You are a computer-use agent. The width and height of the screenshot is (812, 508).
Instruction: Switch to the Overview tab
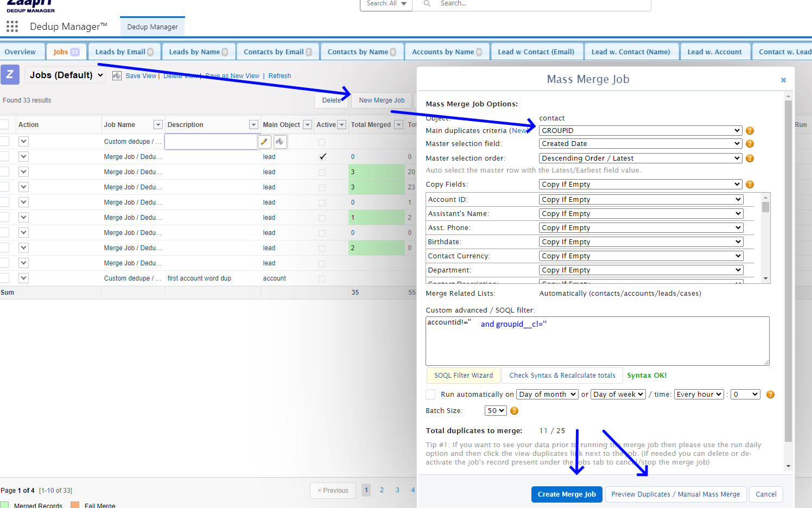(20, 52)
